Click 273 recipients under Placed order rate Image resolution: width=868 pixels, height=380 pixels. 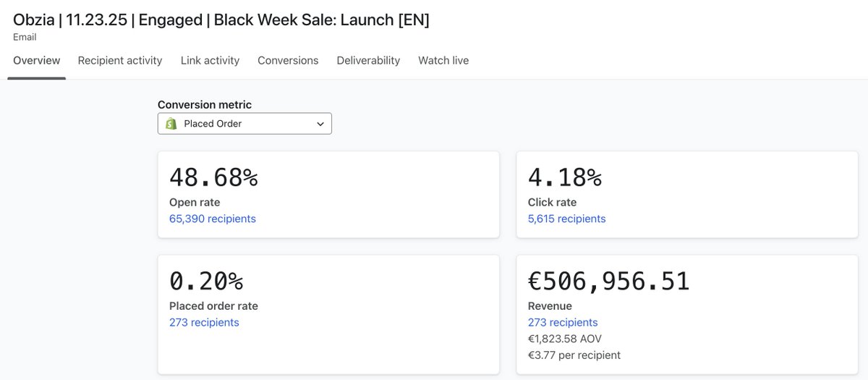[x=204, y=323]
